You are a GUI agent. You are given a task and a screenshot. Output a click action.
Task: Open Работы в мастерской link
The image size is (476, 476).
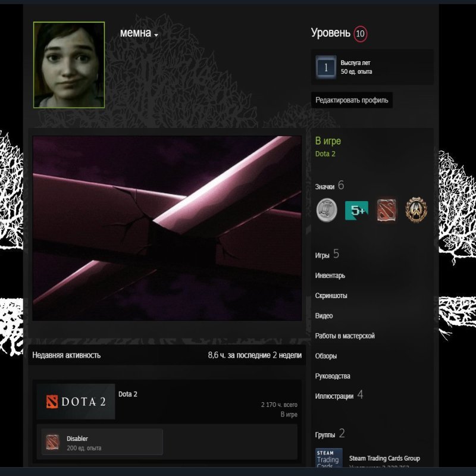(x=345, y=336)
